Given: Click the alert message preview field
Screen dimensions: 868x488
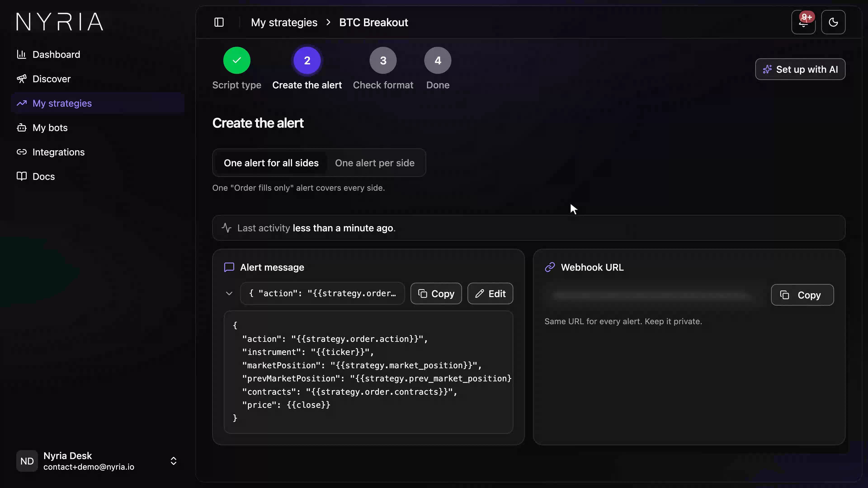Looking at the screenshot, I should pyautogui.click(x=322, y=293).
